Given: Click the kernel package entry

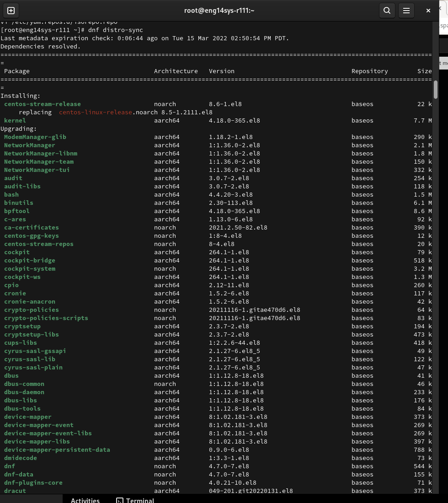Looking at the screenshot, I should tap(15, 121).
